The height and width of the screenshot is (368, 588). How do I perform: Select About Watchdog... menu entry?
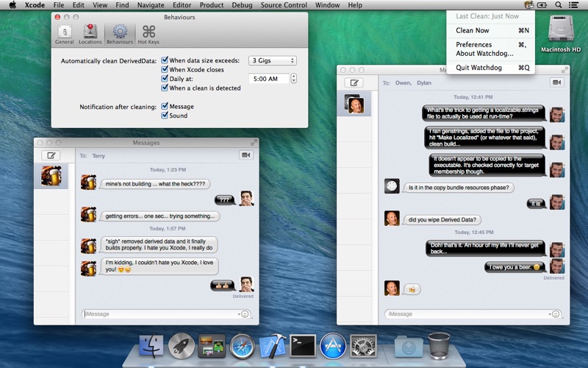pos(490,53)
